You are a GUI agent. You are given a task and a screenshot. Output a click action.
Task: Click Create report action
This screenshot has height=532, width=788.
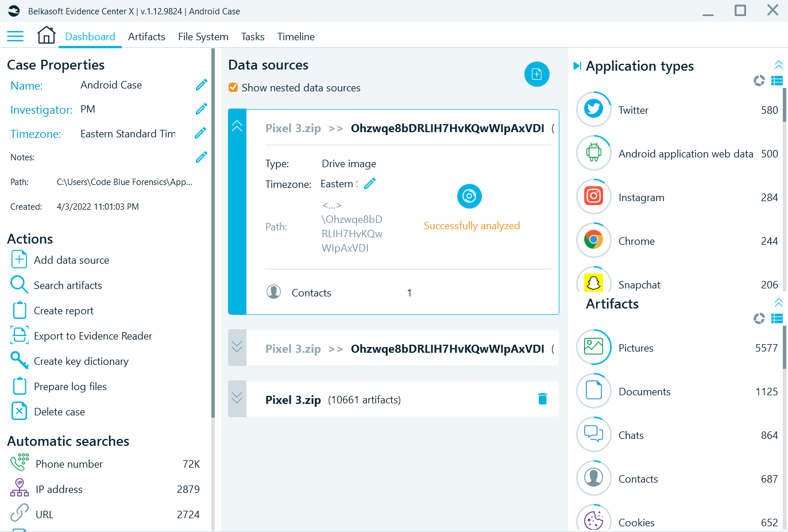click(63, 311)
